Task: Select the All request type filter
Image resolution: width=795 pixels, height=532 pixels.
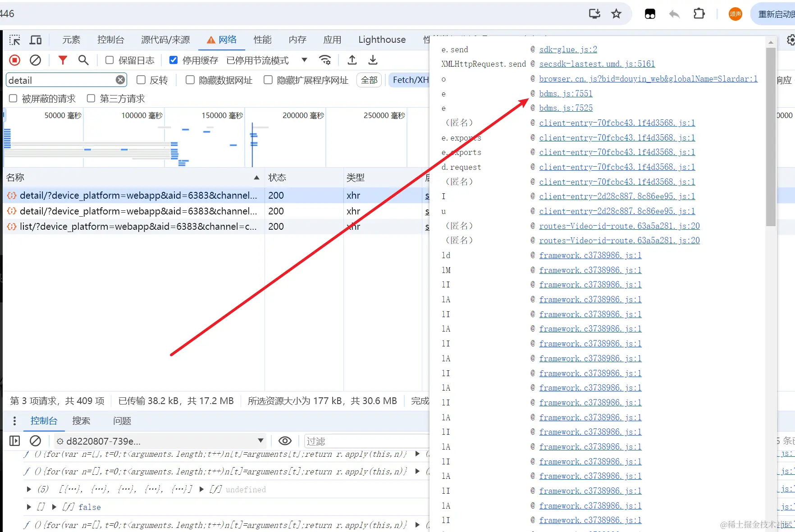Action: click(x=370, y=80)
